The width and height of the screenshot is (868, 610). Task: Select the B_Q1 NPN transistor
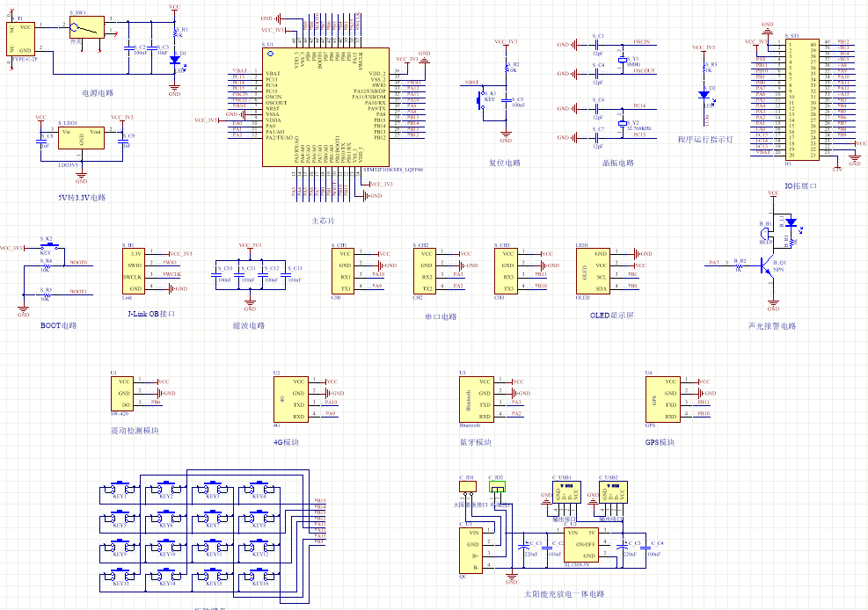[769, 266]
